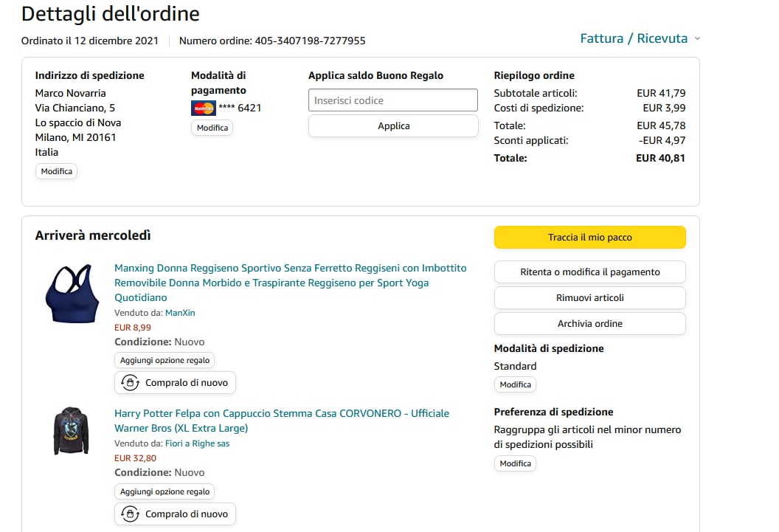Viewport: 779px width, 532px height.
Task: Open the Fiori a Righe sas seller link
Action: click(x=197, y=443)
